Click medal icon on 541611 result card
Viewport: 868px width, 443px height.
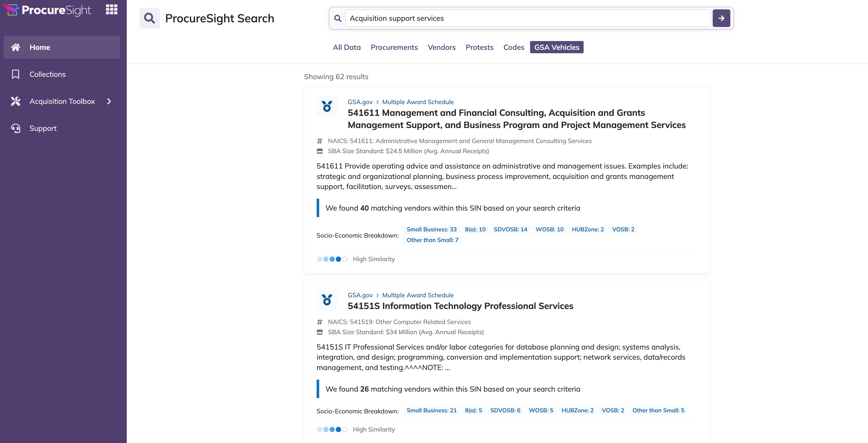click(327, 106)
